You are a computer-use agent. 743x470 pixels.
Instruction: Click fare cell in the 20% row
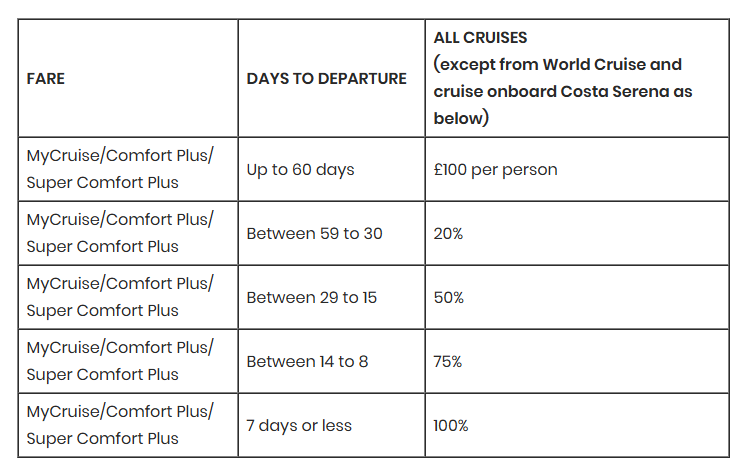(x=128, y=233)
